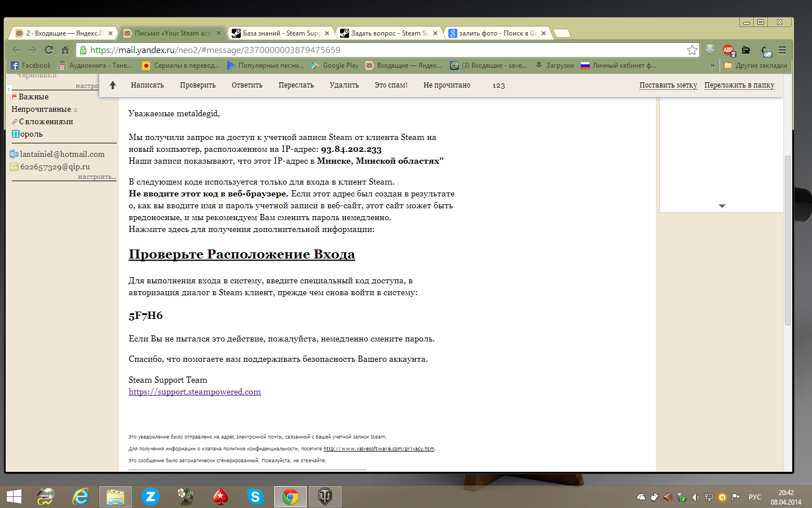This screenshot has width=812, height=508.
Task: Open the flower game taskbar icon
Action: [x=186, y=497]
